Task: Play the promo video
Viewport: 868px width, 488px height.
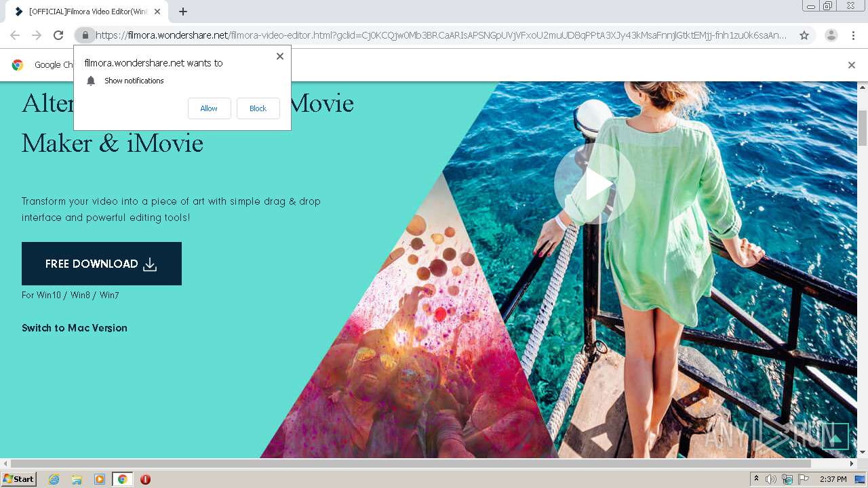Action: click(x=595, y=184)
